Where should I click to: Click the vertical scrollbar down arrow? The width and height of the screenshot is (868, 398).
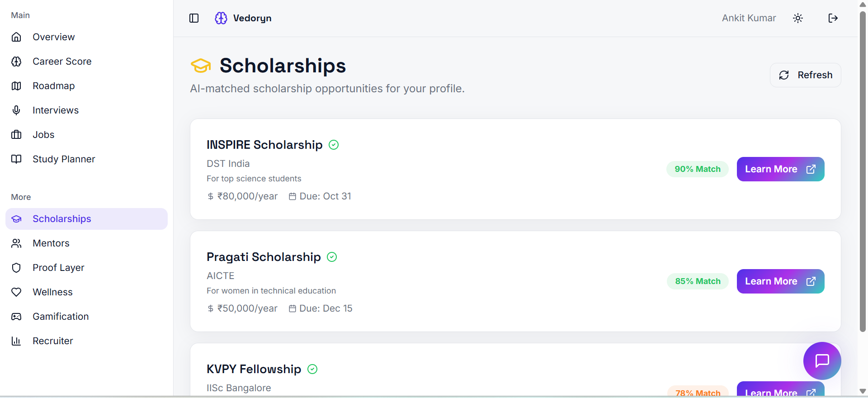coord(863,391)
